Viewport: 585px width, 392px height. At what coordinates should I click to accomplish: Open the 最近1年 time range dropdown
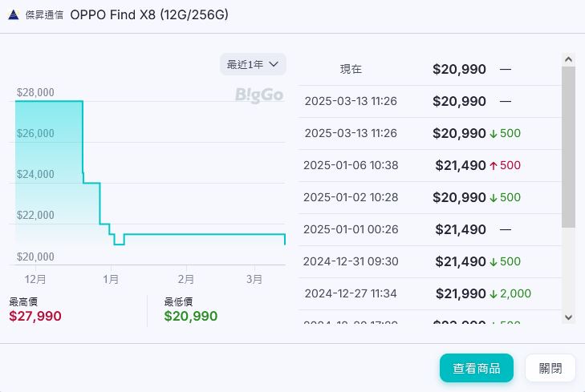(x=253, y=64)
